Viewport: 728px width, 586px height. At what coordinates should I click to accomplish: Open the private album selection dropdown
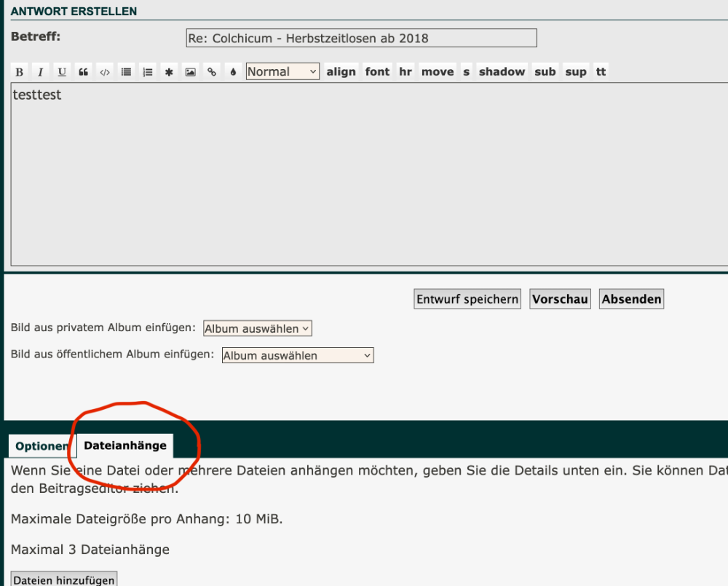click(x=258, y=328)
